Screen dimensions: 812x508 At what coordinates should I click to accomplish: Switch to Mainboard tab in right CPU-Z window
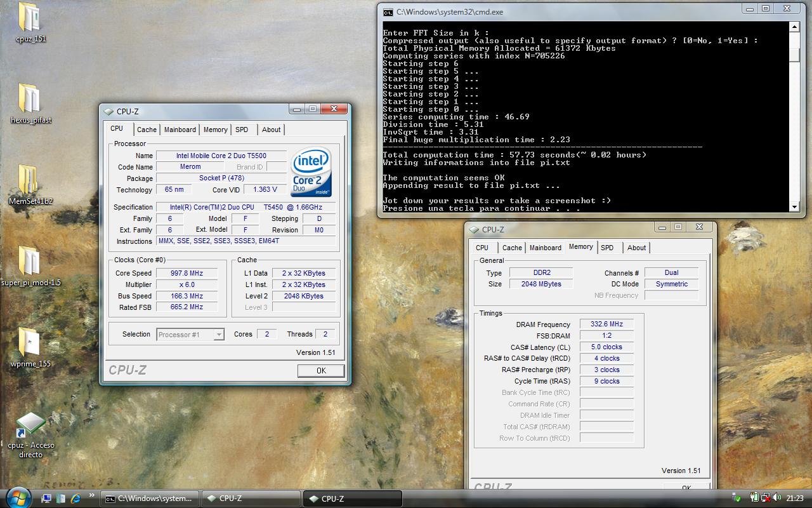546,248
